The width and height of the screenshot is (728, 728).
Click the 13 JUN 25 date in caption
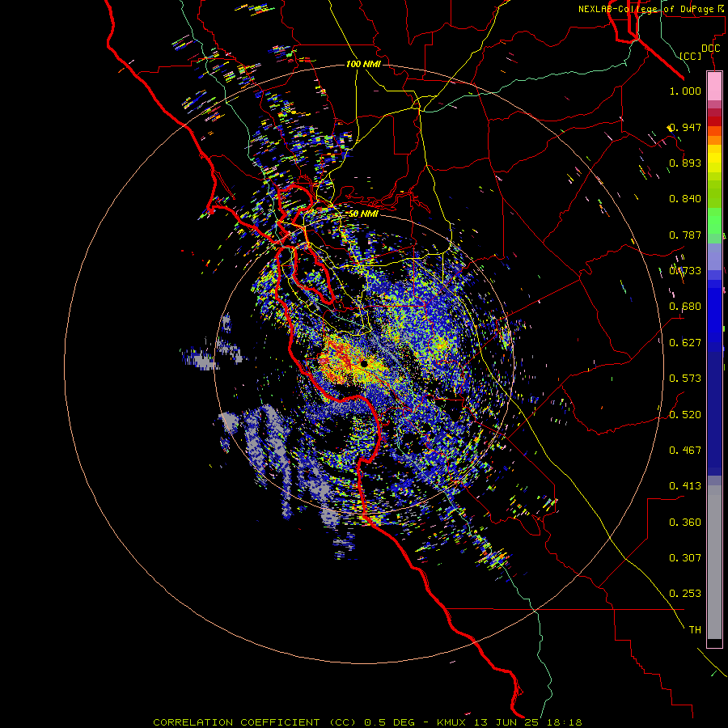[x=506, y=722]
